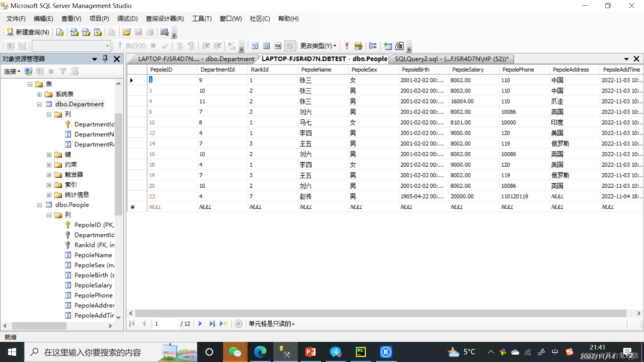The height and width of the screenshot is (362, 644).
Task: Collapse the dbo.Department table node
Action: (x=39, y=104)
